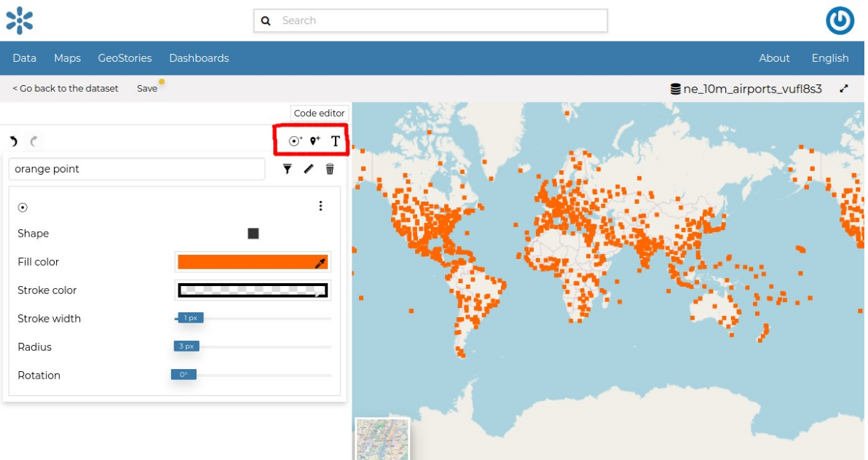The image size is (868, 460).
Task: Add a text symbolizer rule
Action: (x=336, y=141)
